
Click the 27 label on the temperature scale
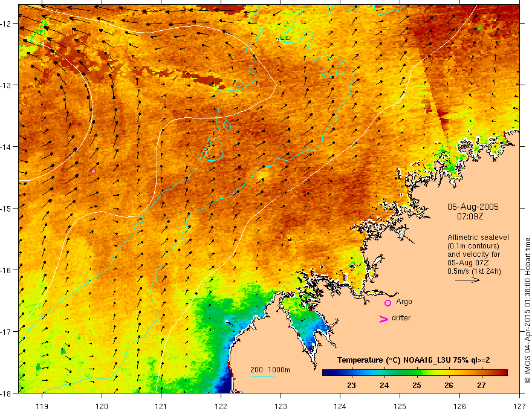[481, 385]
